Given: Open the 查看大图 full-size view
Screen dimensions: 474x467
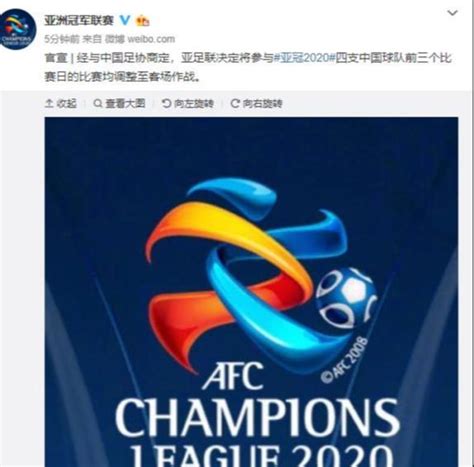Looking at the screenshot, I should [x=125, y=104].
